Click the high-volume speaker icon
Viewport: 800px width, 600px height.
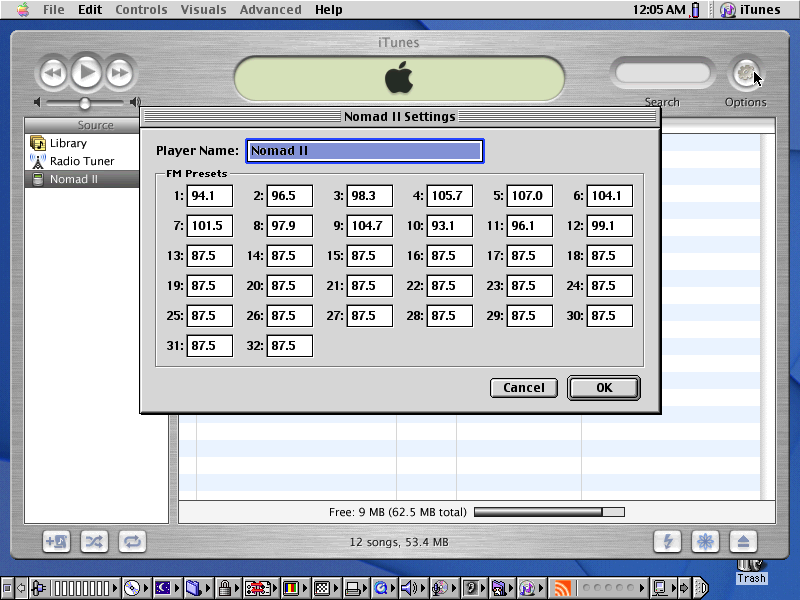[x=135, y=103]
